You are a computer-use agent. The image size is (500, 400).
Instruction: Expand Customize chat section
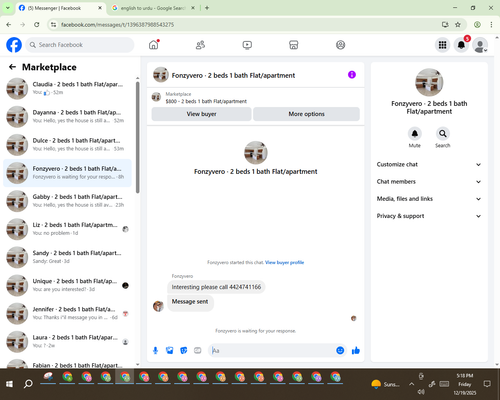click(x=429, y=164)
